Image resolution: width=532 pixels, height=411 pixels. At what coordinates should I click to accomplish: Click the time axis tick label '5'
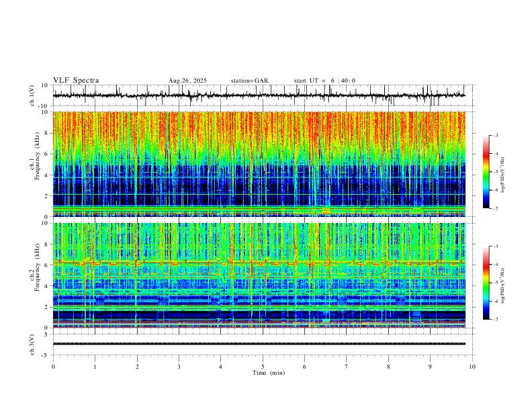[x=263, y=367]
